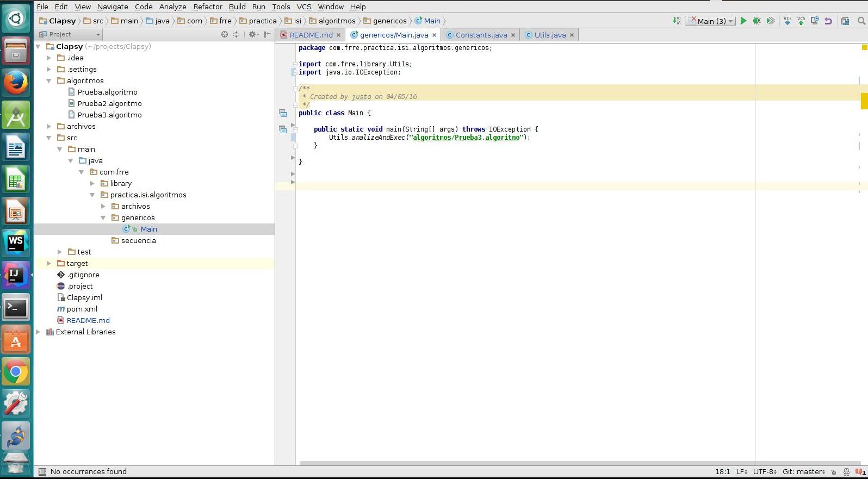Click the Search Everywhere magnifier icon
868x479 pixels.
click(x=861, y=21)
